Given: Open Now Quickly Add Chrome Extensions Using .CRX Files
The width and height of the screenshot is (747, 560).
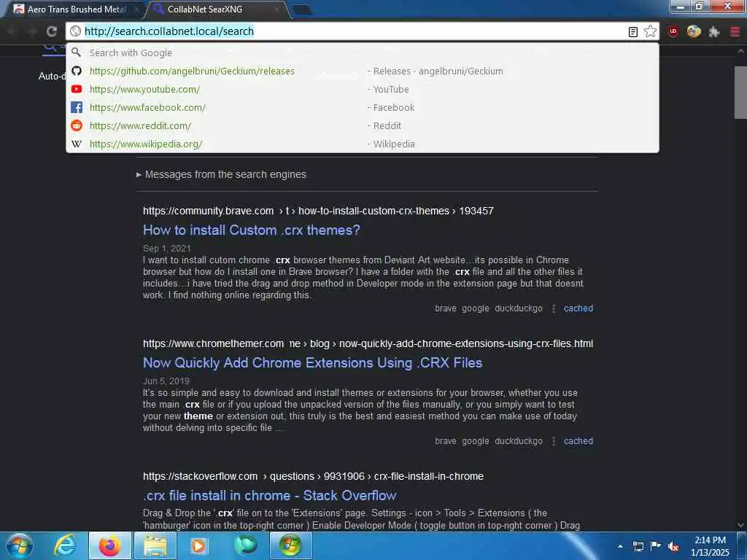Looking at the screenshot, I should pyautogui.click(x=312, y=363).
